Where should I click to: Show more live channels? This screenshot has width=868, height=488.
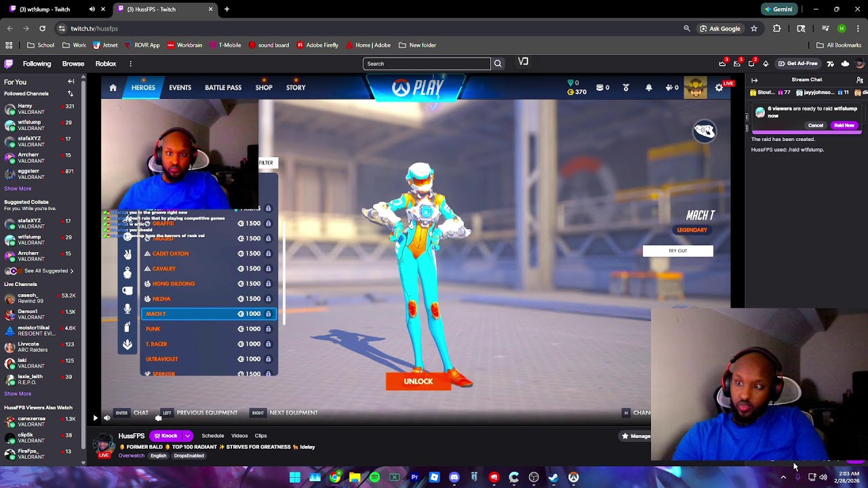[x=18, y=394]
